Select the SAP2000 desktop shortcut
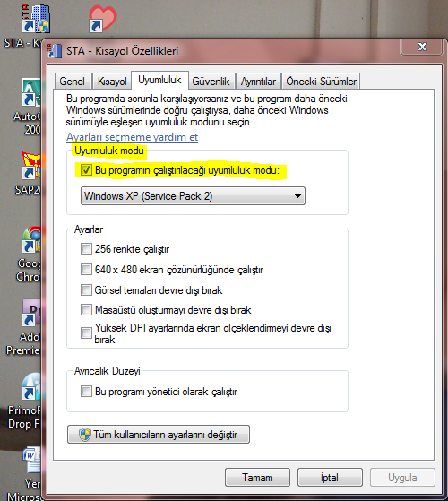 click(31, 166)
